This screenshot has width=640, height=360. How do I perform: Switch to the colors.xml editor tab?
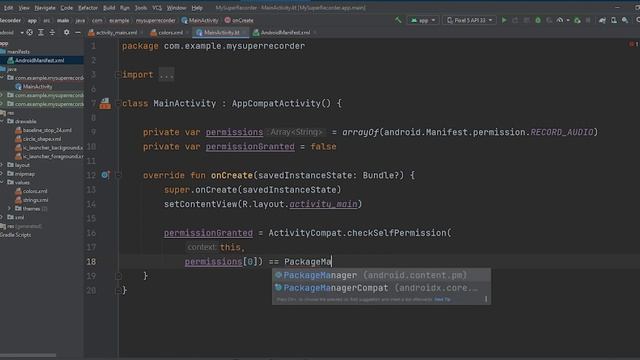tap(167, 32)
